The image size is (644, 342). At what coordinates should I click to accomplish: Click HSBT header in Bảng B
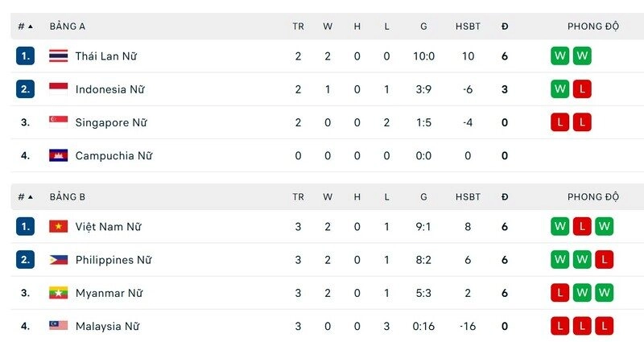tap(468, 197)
